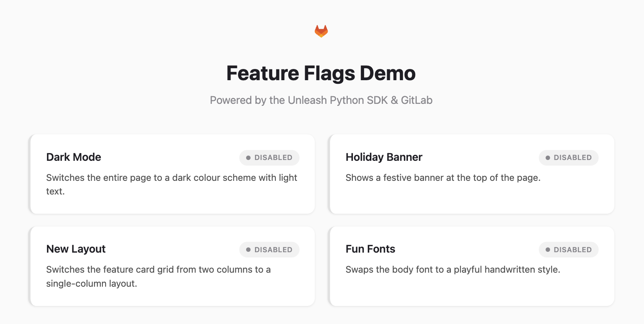Click the GitLab fox logo

tap(322, 30)
